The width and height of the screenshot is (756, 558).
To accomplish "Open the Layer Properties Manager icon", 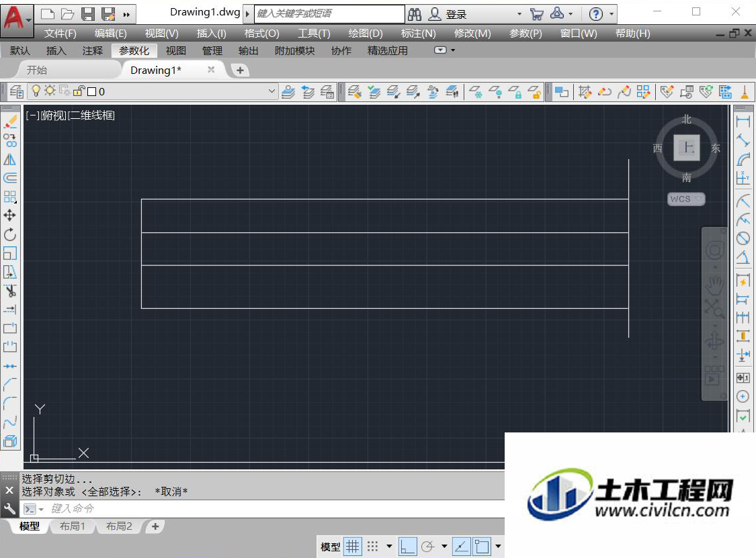I will (16, 91).
